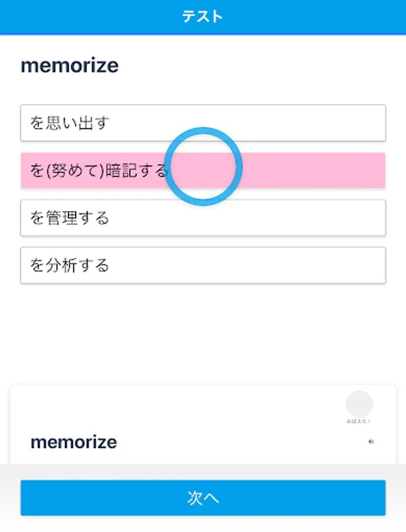Click the memorize question heading

click(x=70, y=66)
